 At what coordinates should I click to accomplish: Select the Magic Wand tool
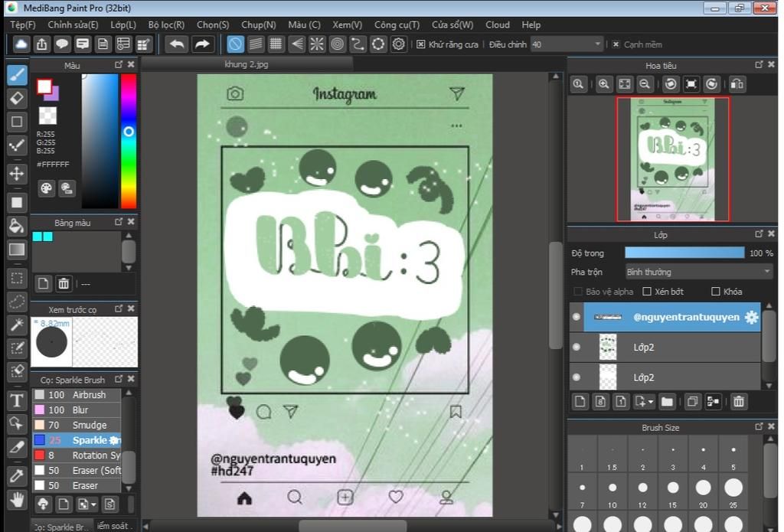click(x=17, y=325)
